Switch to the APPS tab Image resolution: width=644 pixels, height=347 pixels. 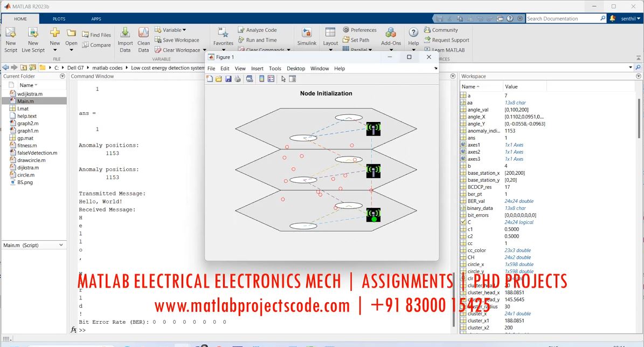(x=96, y=19)
